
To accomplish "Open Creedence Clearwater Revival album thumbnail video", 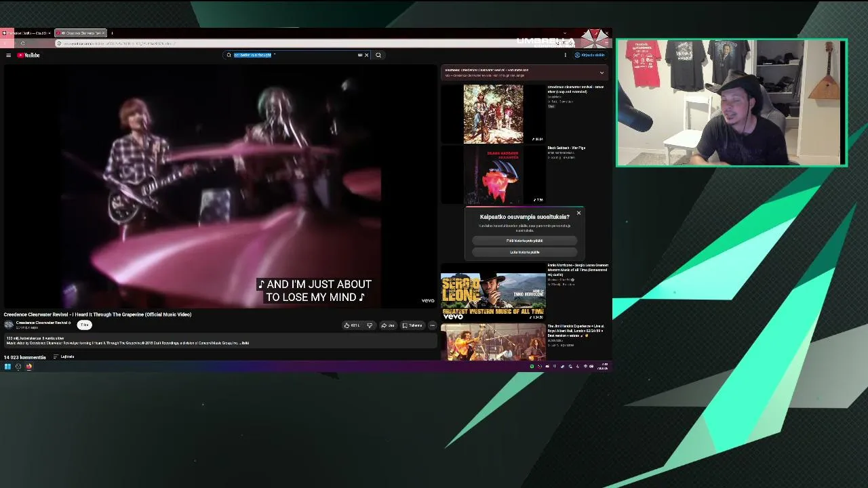I will pyautogui.click(x=493, y=114).
